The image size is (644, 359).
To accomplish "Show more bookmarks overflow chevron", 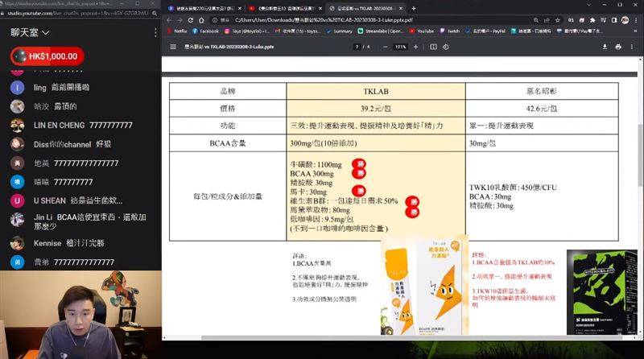I will click(x=636, y=31).
